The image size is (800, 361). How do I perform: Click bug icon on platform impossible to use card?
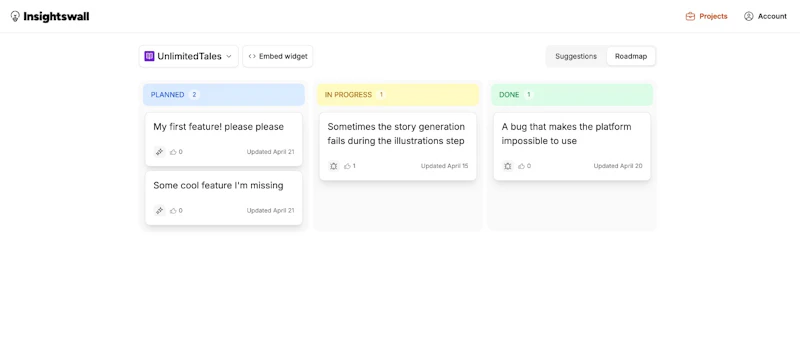click(x=508, y=166)
